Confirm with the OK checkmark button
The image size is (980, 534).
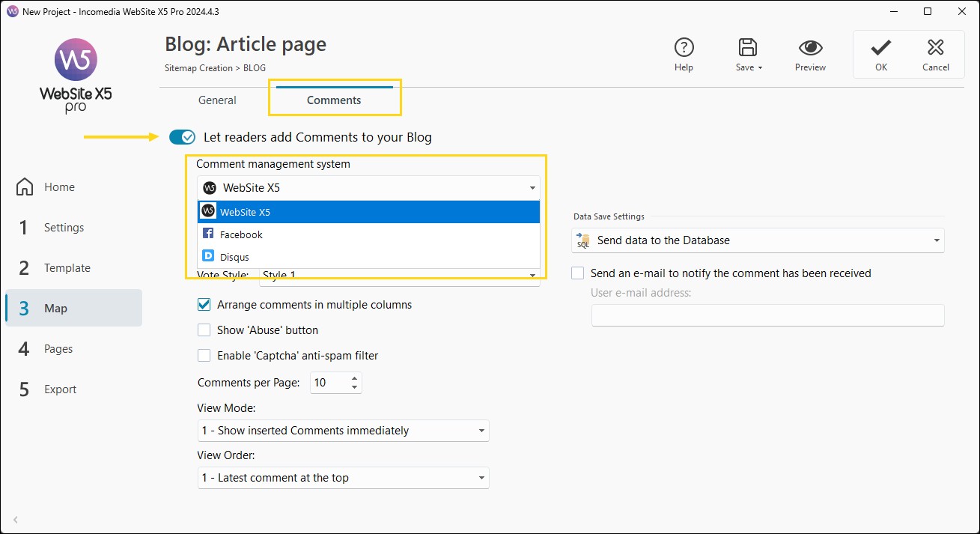coord(881,54)
